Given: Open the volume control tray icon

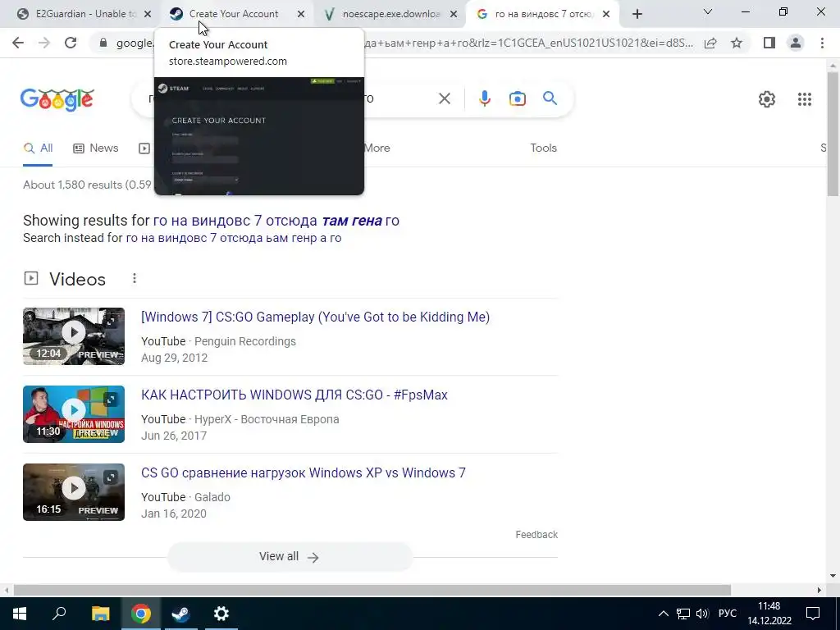Looking at the screenshot, I should [x=702, y=614].
